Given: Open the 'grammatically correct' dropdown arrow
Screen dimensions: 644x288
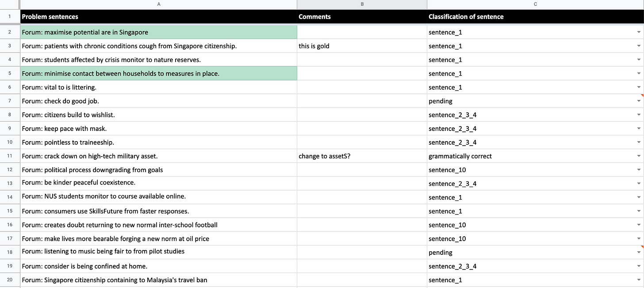Looking at the screenshot, I should click(x=639, y=156).
